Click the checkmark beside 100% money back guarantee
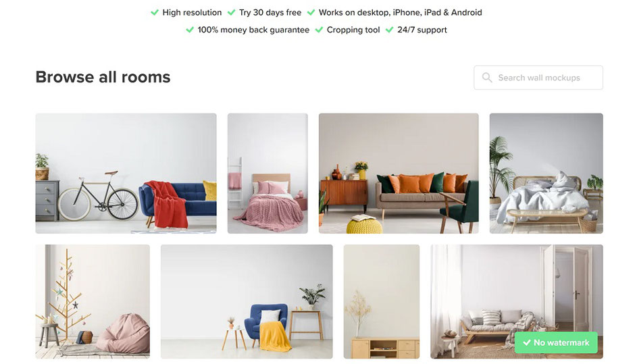The image size is (635, 364). click(190, 30)
